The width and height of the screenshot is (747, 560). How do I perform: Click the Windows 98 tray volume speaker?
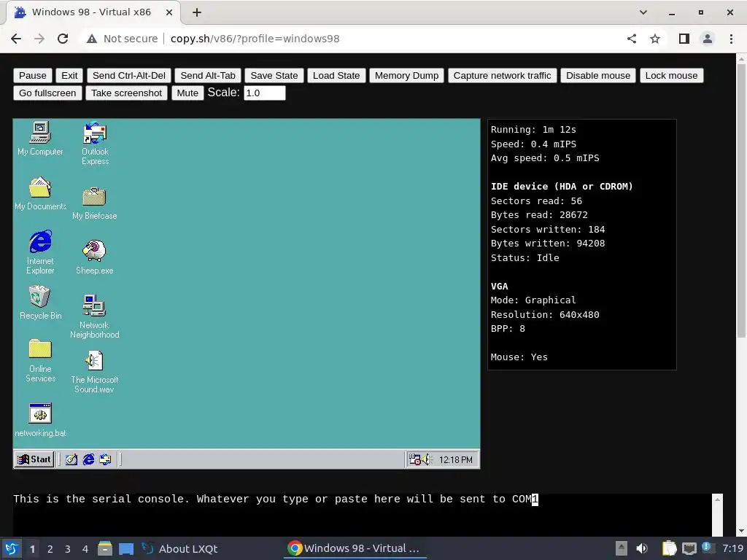click(425, 459)
